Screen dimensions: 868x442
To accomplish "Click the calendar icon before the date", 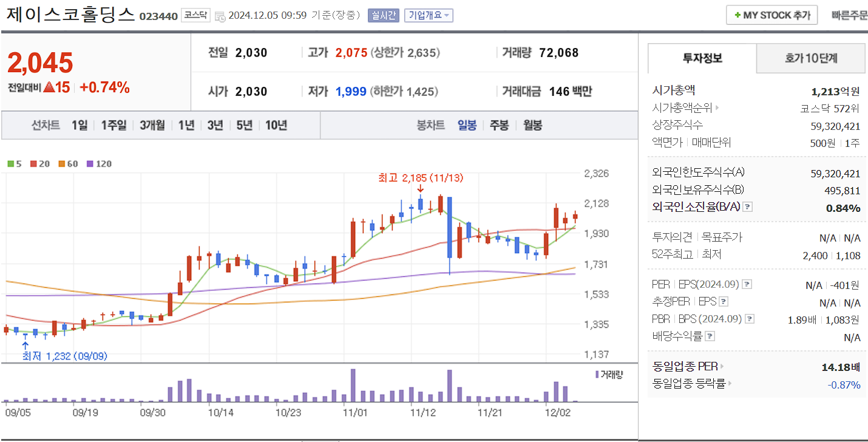I will click(x=220, y=16).
